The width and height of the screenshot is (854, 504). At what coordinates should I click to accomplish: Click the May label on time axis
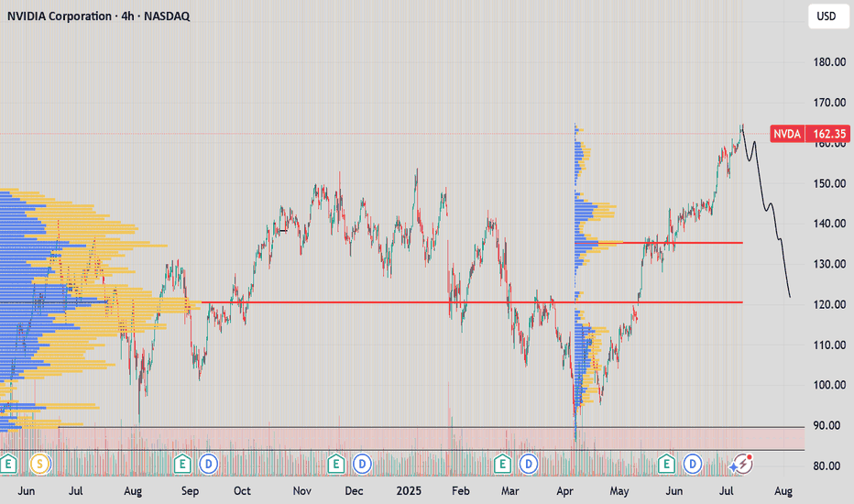pos(619,491)
